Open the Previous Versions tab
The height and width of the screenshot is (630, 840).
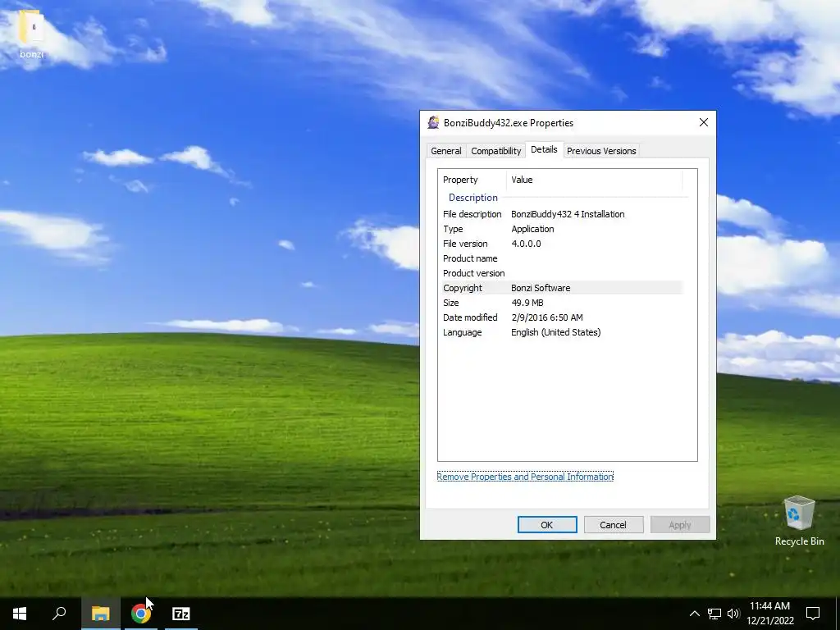601,151
